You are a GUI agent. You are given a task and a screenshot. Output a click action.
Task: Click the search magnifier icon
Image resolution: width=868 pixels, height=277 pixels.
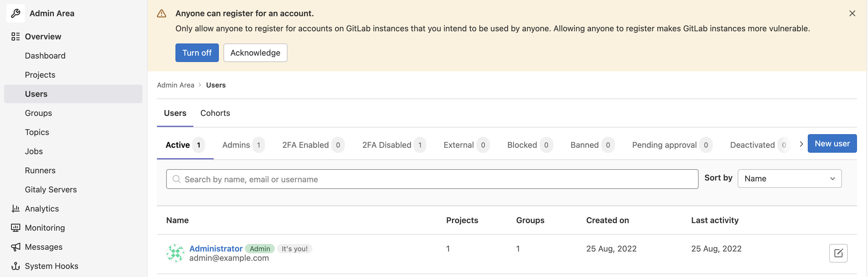[177, 179]
